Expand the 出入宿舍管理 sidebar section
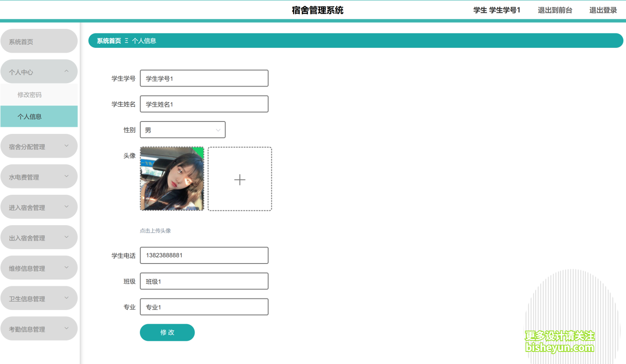626x364 pixels. point(39,237)
